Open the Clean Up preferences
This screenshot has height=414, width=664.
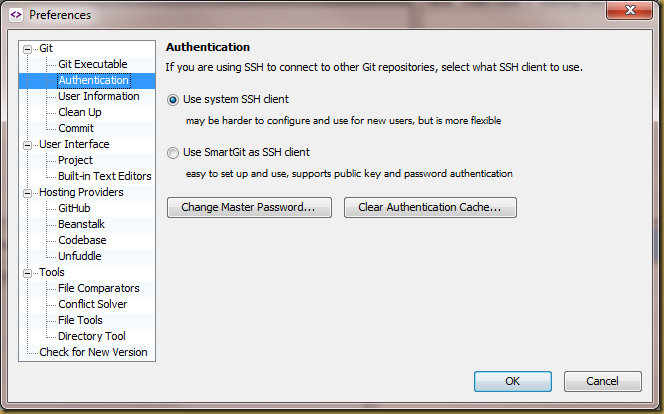79,112
